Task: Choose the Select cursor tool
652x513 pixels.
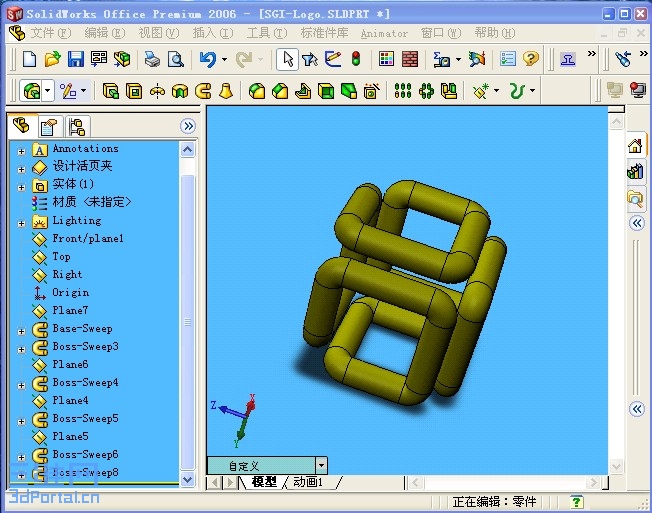Action: click(288, 59)
